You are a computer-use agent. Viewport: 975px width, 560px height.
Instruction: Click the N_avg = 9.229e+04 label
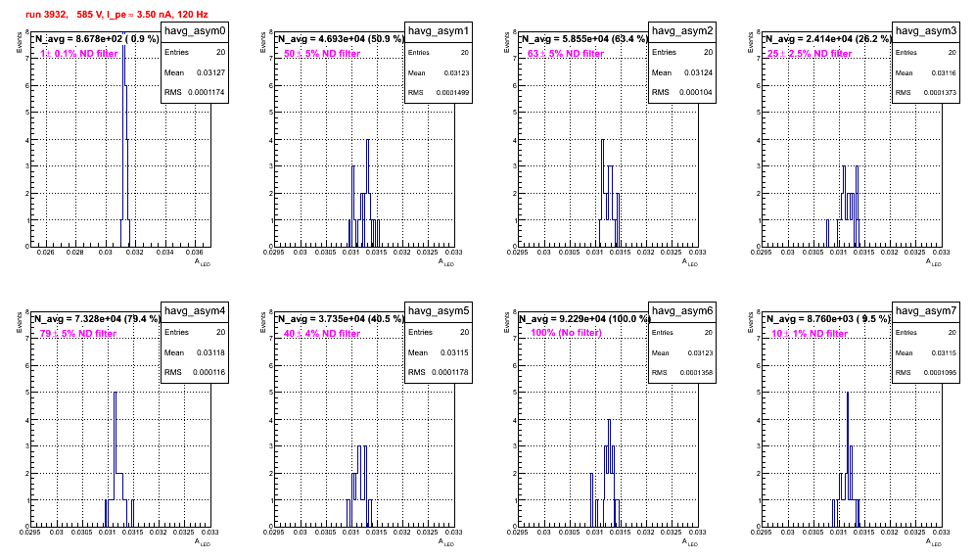pos(583,318)
